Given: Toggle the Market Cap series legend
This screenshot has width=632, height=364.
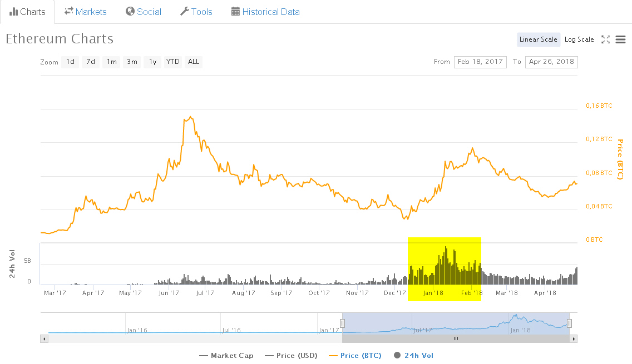Looking at the screenshot, I should pos(226,356).
